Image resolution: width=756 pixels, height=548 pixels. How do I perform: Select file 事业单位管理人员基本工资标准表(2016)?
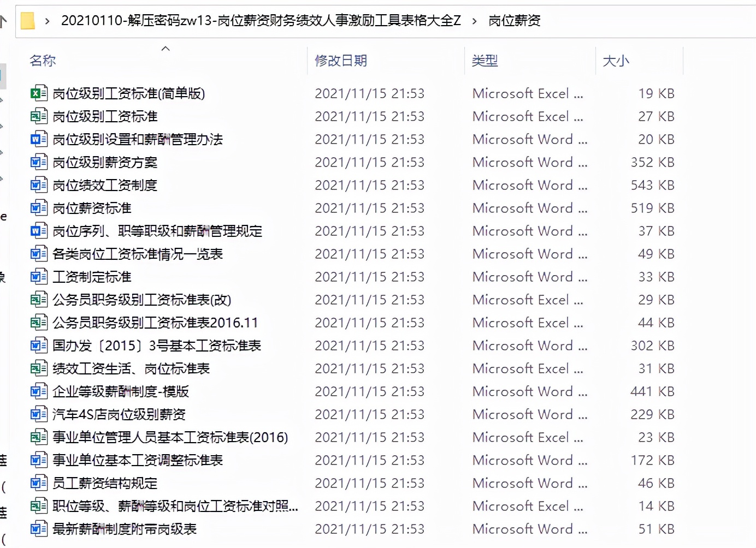[x=170, y=437]
